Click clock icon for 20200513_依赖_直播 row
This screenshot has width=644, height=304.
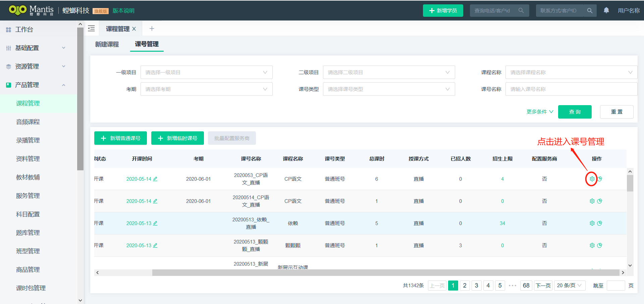click(600, 223)
